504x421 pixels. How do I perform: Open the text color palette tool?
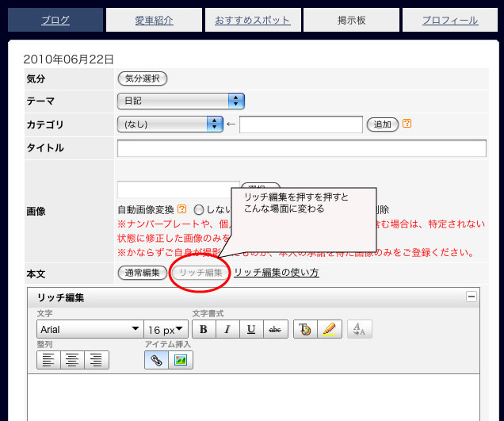[x=305, y=329]
